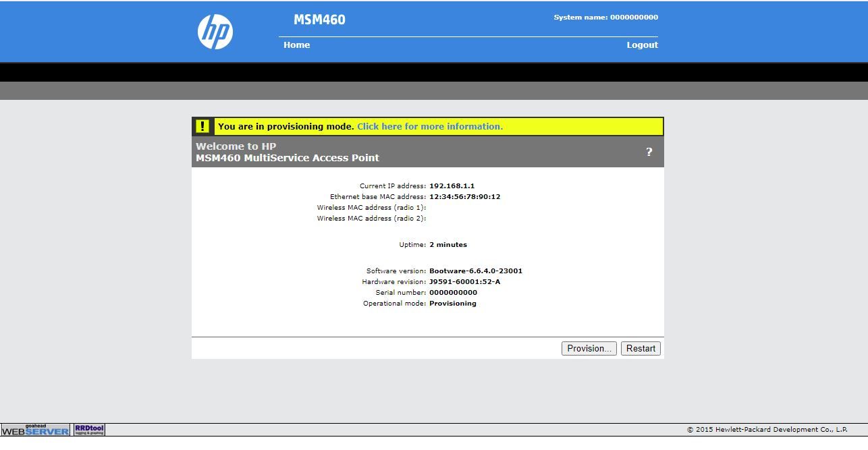Click the Operational mode value Provisioning
Screen dimensions: 868x450
point(453,304)
